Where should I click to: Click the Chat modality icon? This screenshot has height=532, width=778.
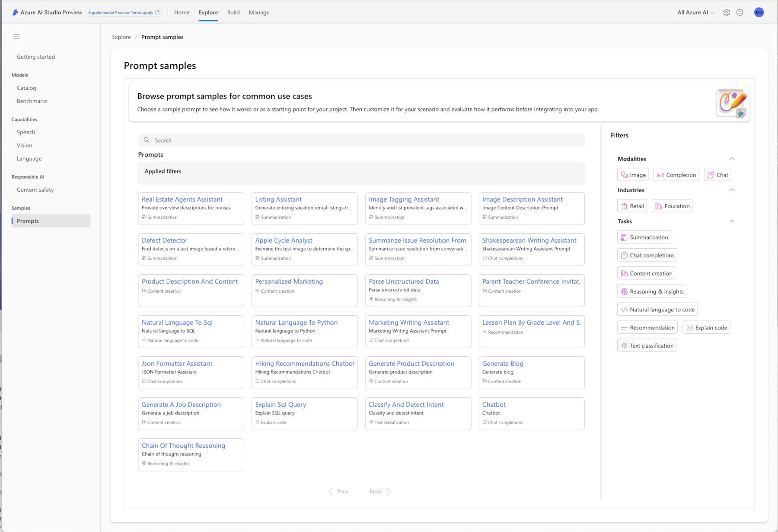(x=711, y=175)
